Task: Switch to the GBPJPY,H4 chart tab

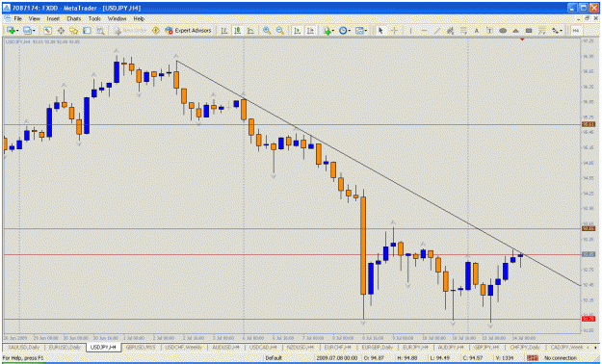Action: click(x=485, y=347)
